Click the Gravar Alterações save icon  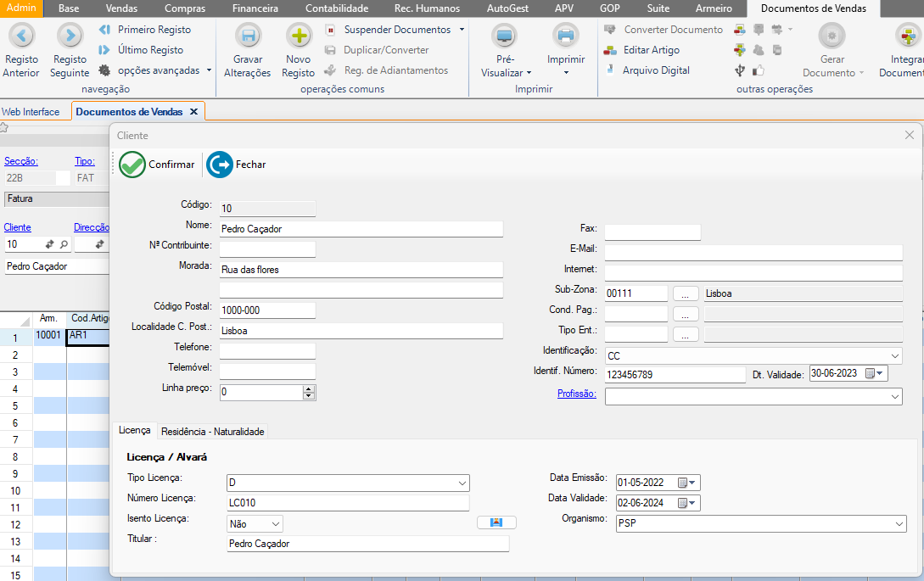(248, 36)
